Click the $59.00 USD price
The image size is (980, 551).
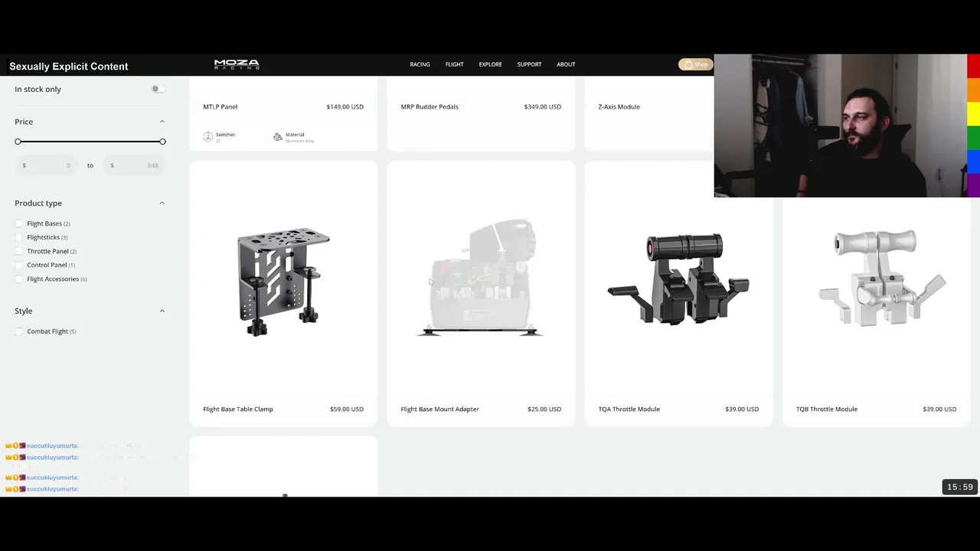(x=347, y=409)
